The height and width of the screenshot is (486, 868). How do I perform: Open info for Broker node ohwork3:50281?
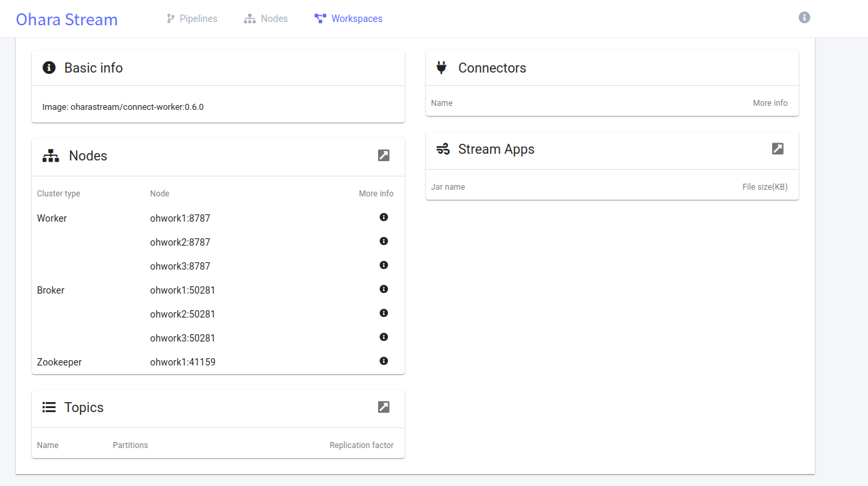click(383, 337)
